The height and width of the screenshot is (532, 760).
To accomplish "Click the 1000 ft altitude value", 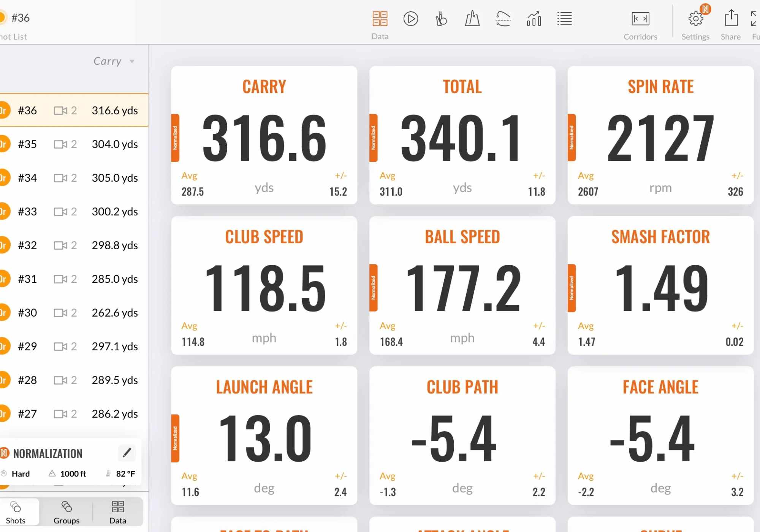I will click(73, 474).
